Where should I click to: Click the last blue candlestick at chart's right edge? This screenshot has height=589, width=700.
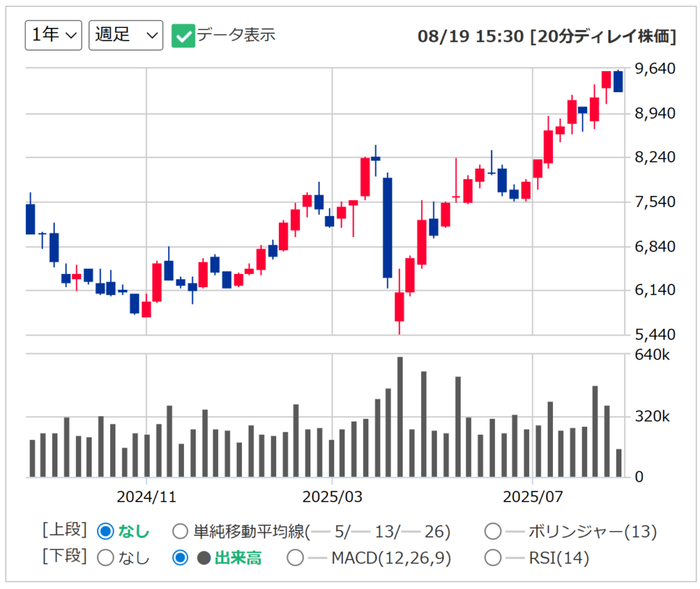tap(618, 81)
